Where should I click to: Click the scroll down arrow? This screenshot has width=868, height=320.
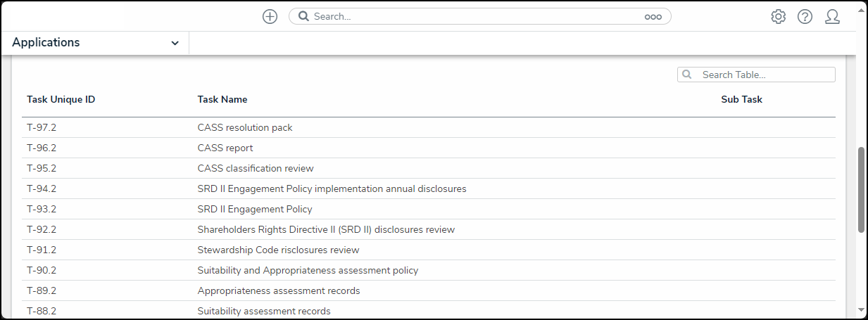click(861, 309)
